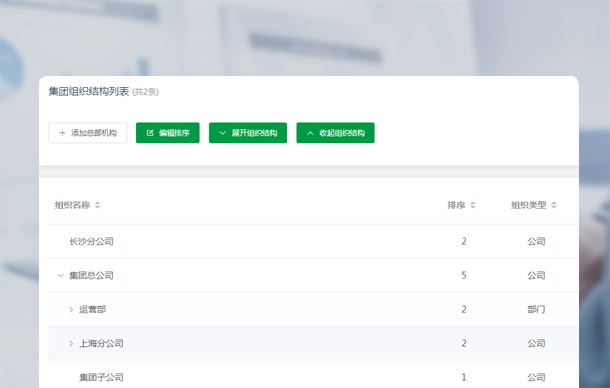Click the 编辑排序 green button
This screenshot has width=610, height=388.
[x=168, y=133]
